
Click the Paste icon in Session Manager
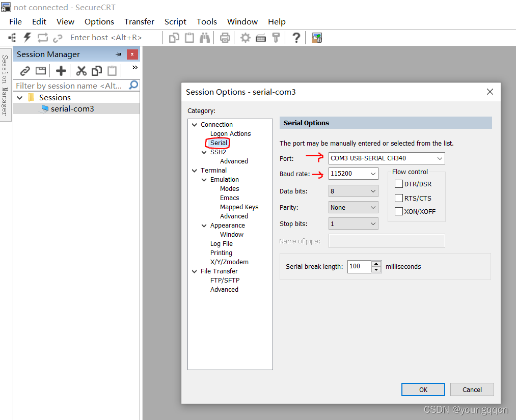[112, 71]
